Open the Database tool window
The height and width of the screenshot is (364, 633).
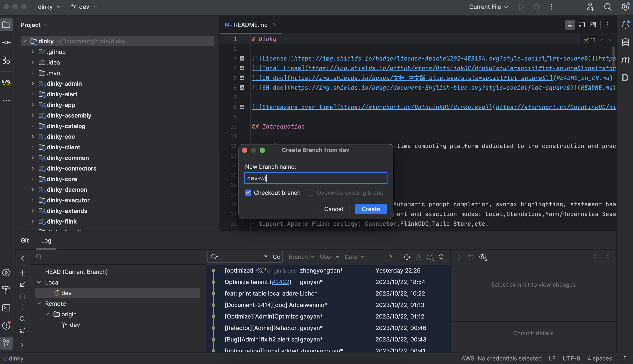[625, 42]
